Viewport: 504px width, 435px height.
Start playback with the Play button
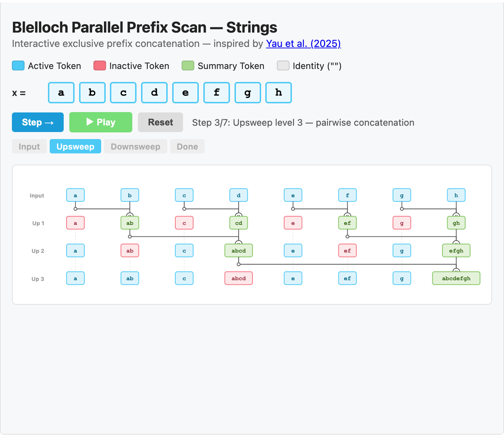(x=101, y=122)
